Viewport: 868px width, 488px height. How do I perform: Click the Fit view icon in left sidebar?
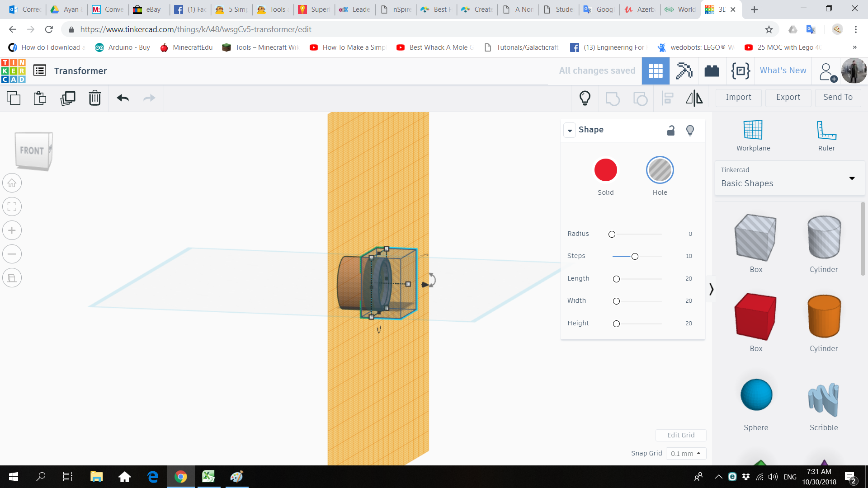click(x=12, y=206)
